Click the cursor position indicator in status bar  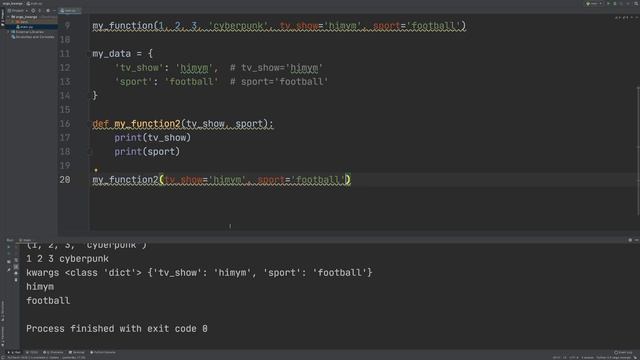click(x=557, y=358)
